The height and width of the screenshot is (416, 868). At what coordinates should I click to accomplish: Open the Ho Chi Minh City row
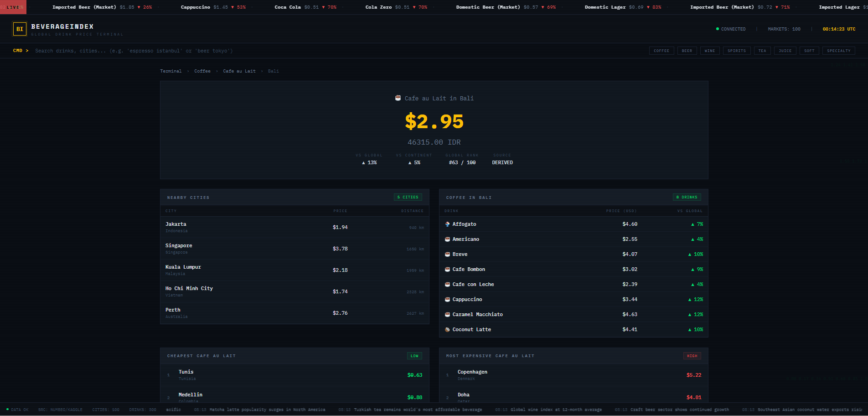point(294,291)
